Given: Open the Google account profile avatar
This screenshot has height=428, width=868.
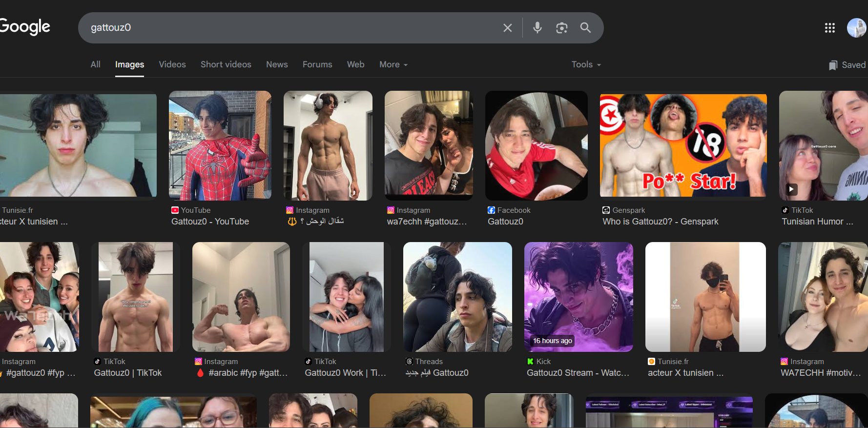Looking at the screenshot, I should click(857, 28).
